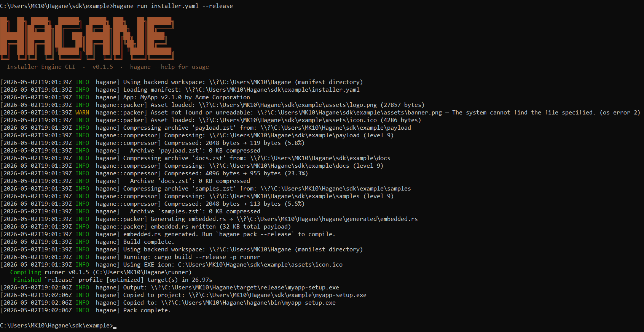Click "Archive 'payload.zst': 0 KB compressed"
644x332 pixels.
pos(195,151)
